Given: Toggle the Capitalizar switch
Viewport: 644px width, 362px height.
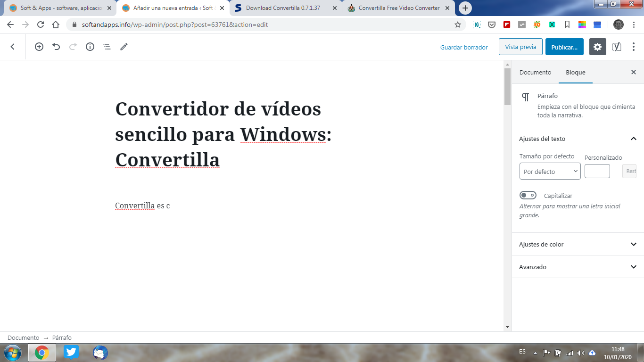Looking at the screenshot, I should (x=528, y=195).
